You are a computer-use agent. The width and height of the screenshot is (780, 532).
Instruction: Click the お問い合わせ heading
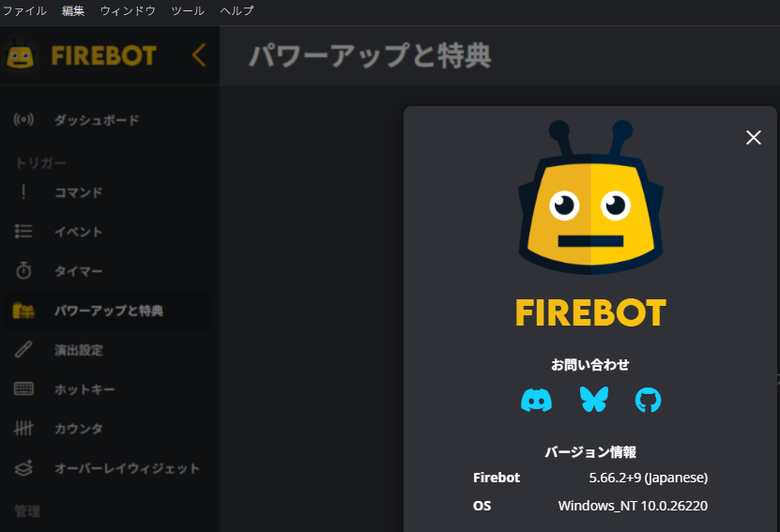click(590, 364)
